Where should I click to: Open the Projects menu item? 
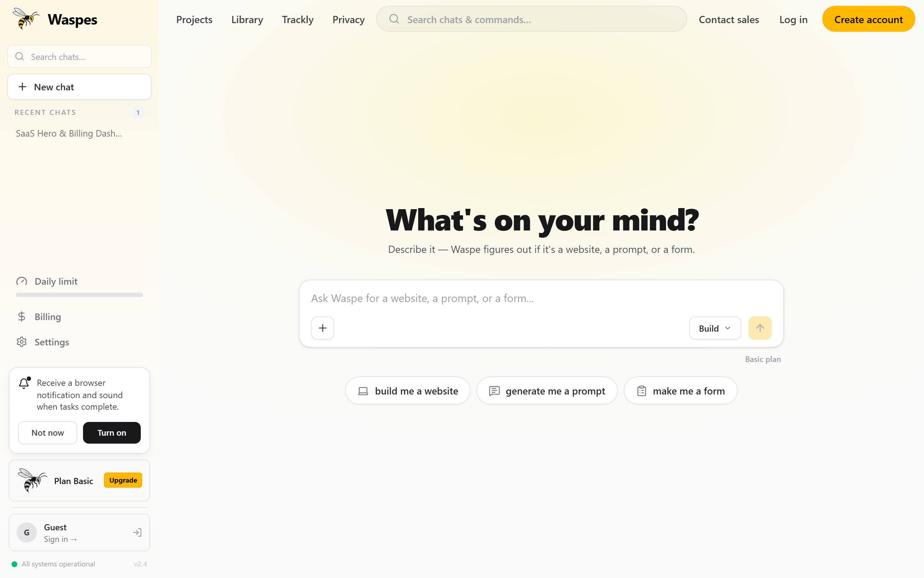coord(194,20)
